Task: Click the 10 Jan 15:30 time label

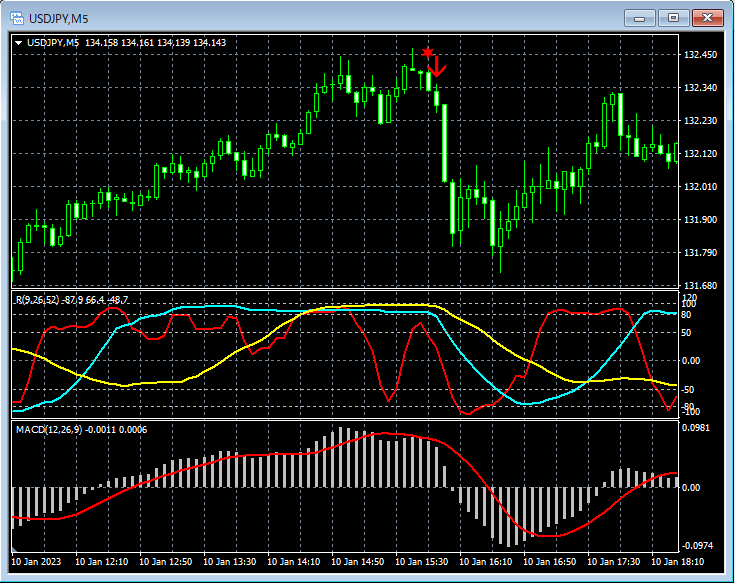Action: [x=422, y=561]
